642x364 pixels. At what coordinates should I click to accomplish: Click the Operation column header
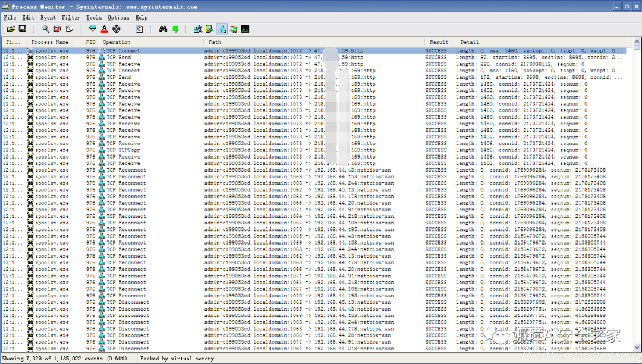pos(150,42)
